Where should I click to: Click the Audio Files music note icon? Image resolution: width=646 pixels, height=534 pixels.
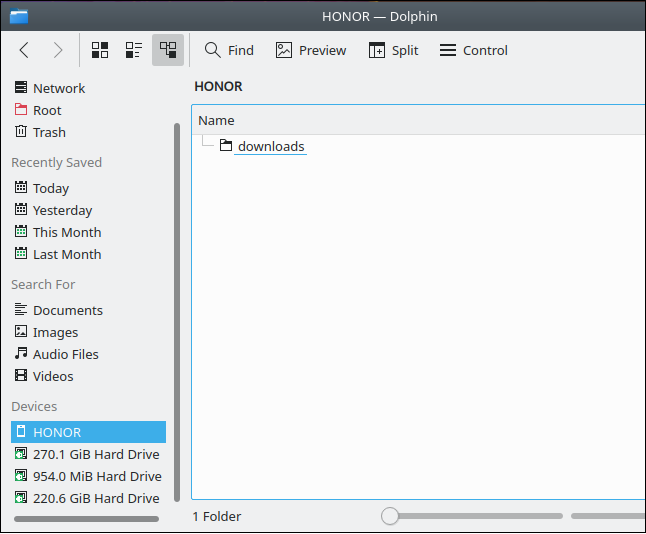click(x=21, y=353)
